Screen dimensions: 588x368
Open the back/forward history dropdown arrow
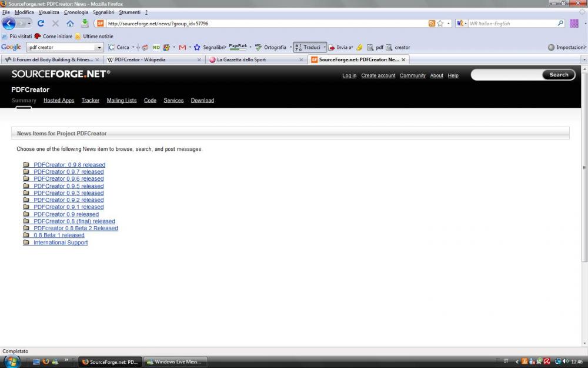[29, 24]
